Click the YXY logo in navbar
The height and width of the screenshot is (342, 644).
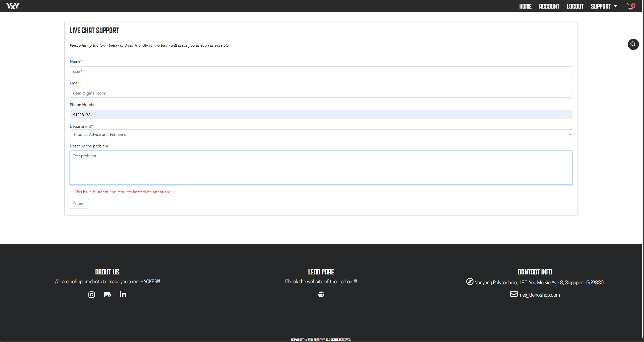pos(12,6)
